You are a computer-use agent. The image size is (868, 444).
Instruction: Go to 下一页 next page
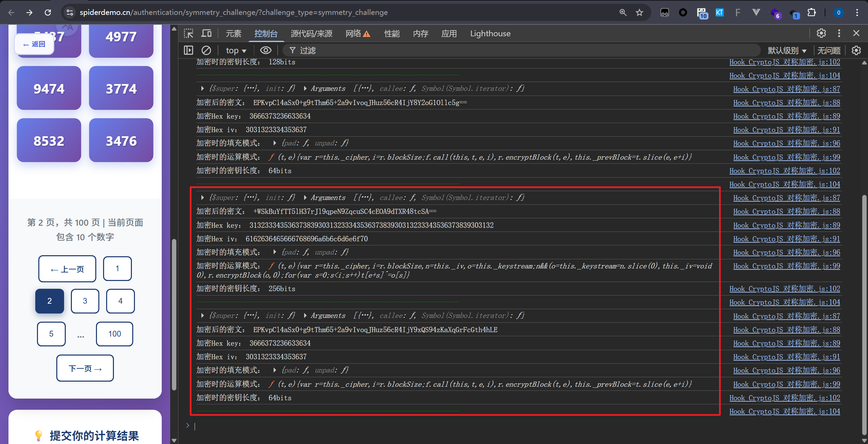tap(85, 368)
